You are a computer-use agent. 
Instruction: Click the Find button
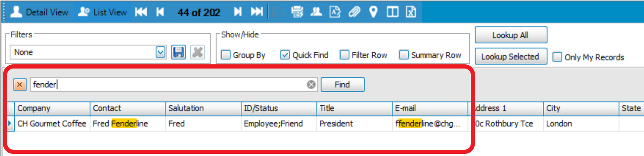pos(343,85)
